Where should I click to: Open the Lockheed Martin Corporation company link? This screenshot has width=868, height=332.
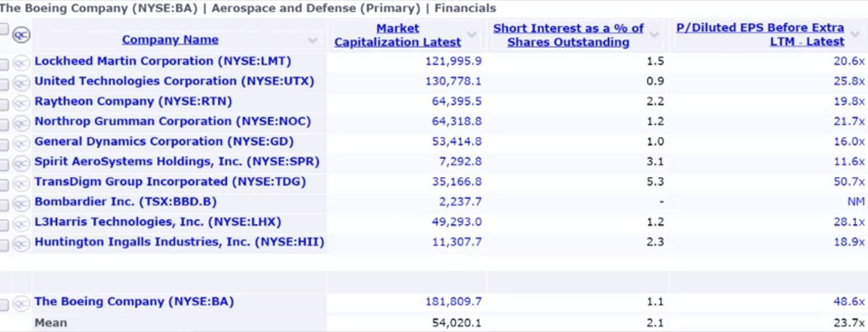[x=163, y=61]
